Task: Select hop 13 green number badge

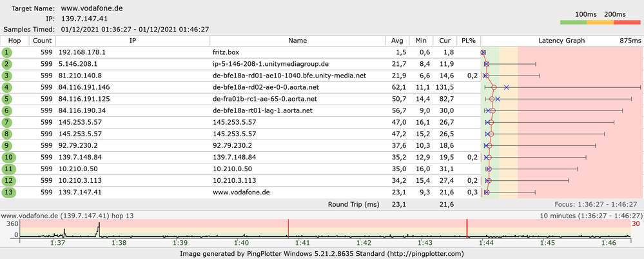Action: point(8,192)
